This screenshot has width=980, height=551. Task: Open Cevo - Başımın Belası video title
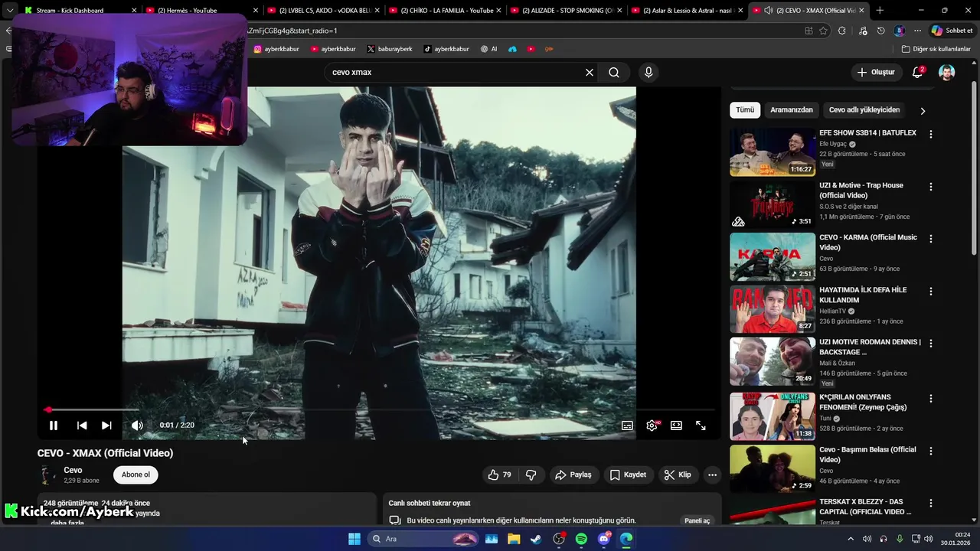click(x=867, y=455)
